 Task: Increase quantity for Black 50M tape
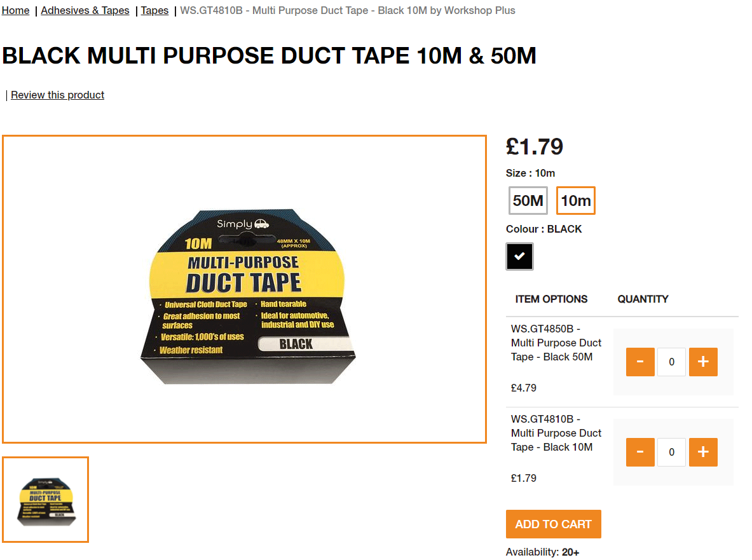703,362
